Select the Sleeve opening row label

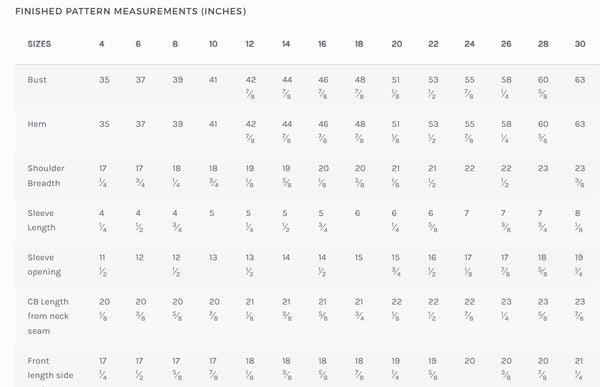(44, 265)
